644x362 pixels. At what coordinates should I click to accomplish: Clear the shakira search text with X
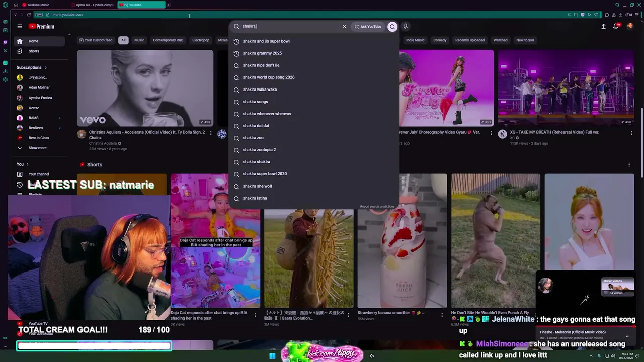point(344,26)
